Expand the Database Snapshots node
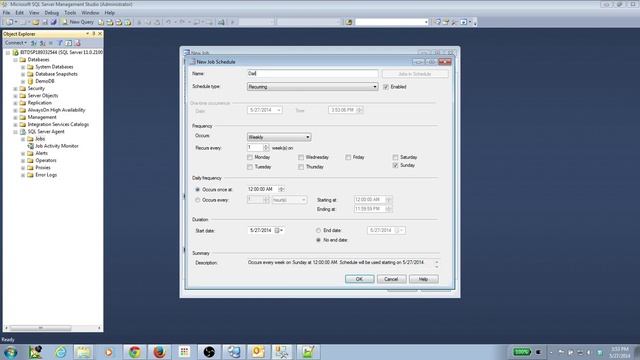Image resolution: width=640 pixels, height=360 pixels. [x=23, y=74]
